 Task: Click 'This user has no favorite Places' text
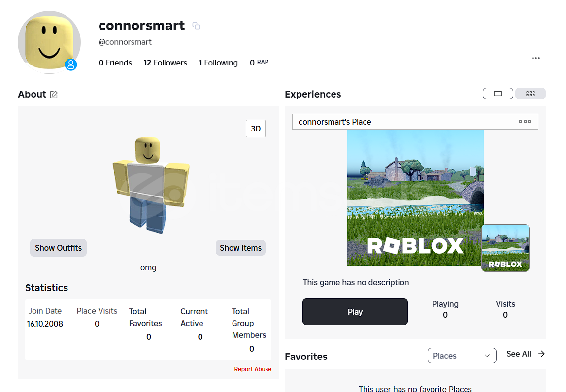coord(415,389)
